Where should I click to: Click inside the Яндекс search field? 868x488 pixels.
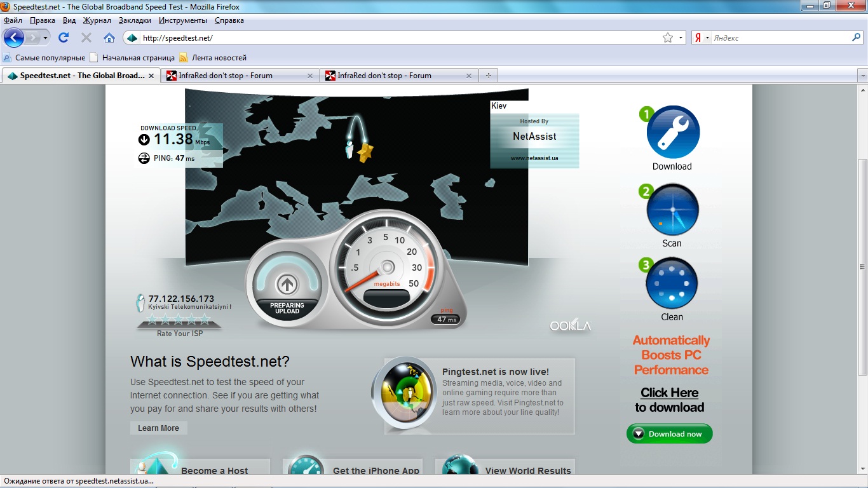click(x=780, y=37)
